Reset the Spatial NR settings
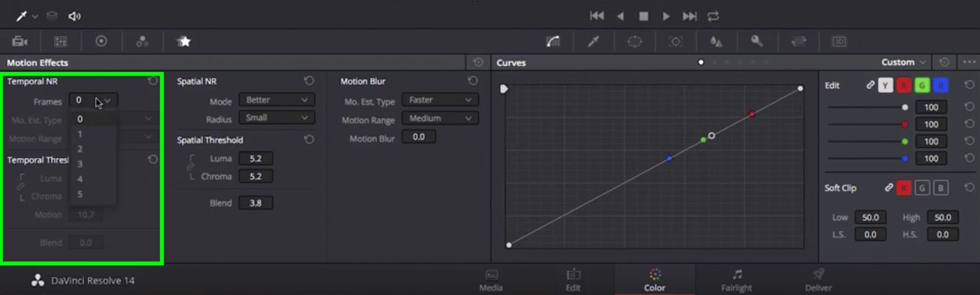 click(309, 81)
